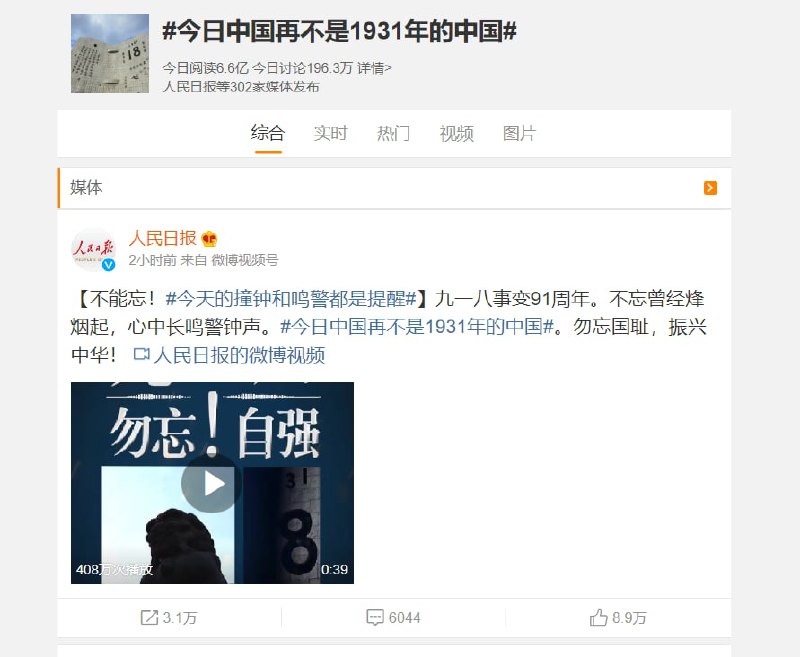Click hashtag #今天的撞钟和鸣警都是提醒#
This screenshot has height=657, width=800.
(x=291, y=298)
